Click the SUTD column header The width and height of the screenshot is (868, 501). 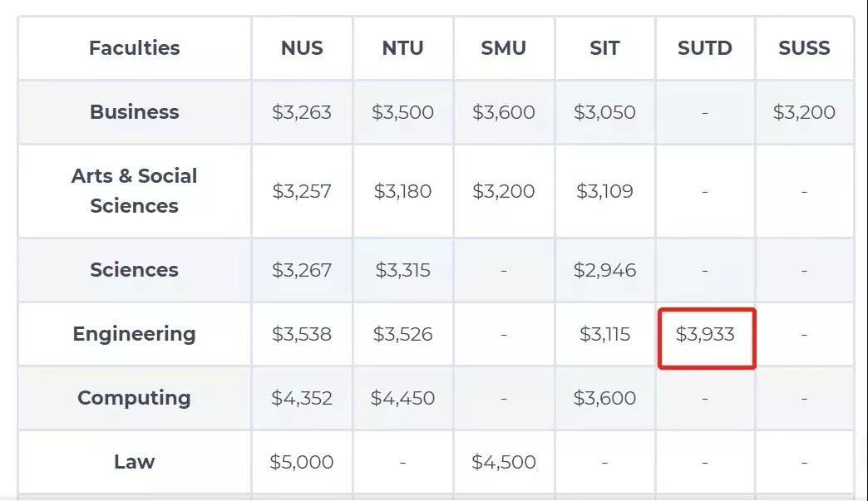704,48
